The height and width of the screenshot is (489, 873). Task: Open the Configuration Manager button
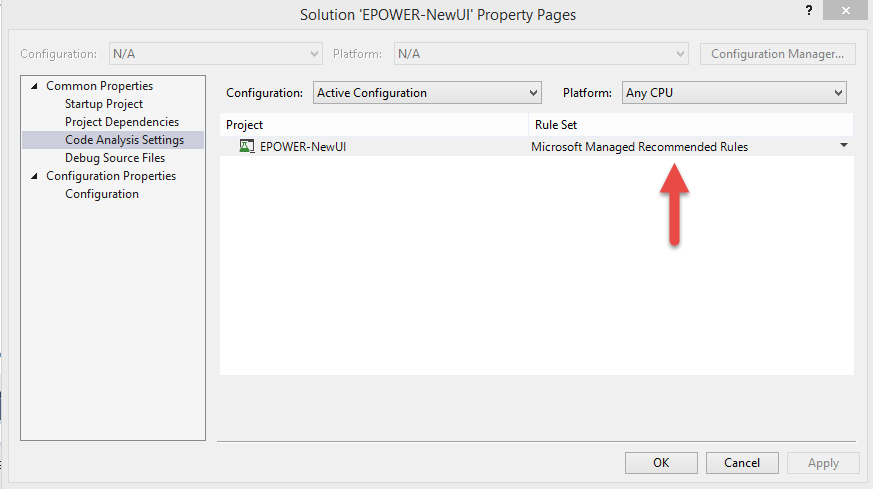point(778,54)
